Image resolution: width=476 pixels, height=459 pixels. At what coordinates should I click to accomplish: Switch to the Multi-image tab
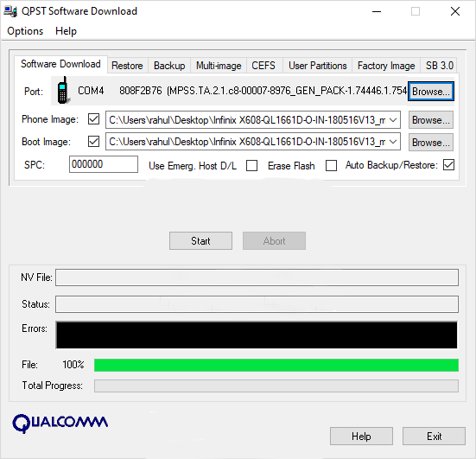point(219,66)
